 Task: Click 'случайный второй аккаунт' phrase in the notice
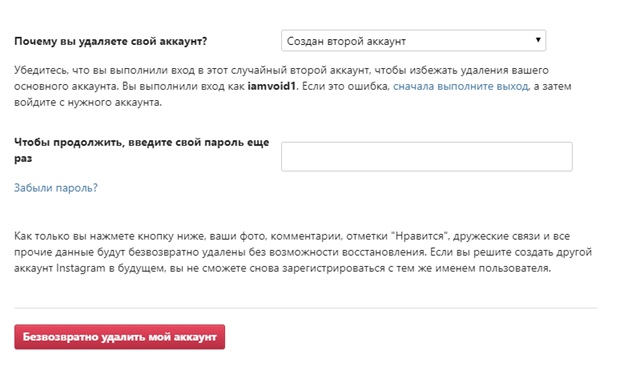pos(299,70)
